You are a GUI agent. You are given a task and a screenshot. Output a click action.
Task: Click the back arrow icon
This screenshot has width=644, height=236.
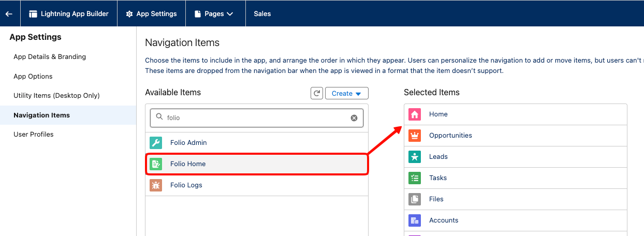[9, 14]
